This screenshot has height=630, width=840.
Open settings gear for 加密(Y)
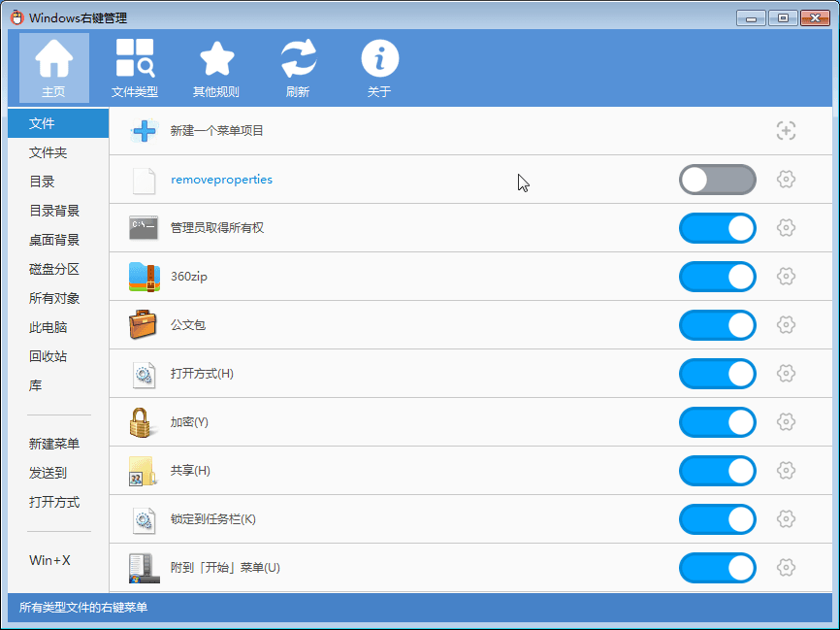click(x=786, y=422)
